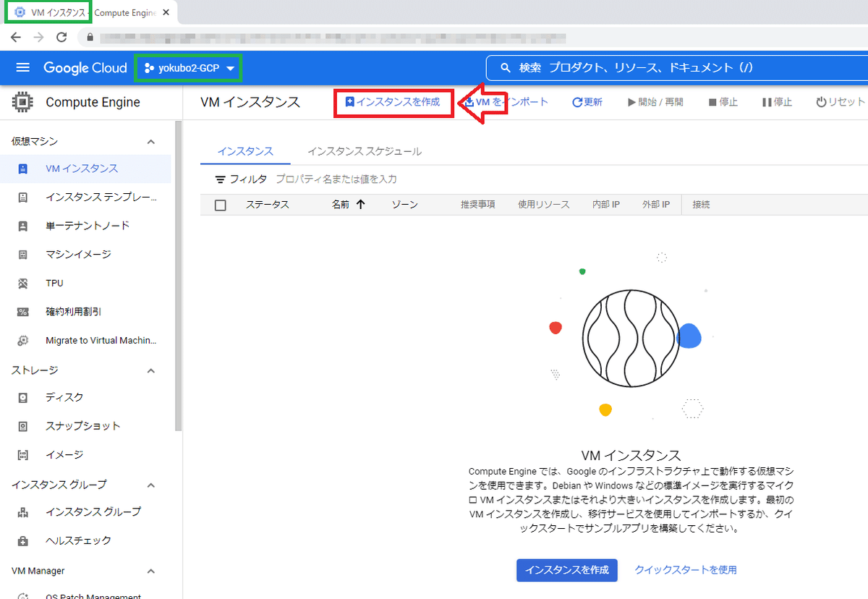Click the TPU sidebar icon
Image resolution: width=868 pixels, height=599 pixels.
pos(22,283)
